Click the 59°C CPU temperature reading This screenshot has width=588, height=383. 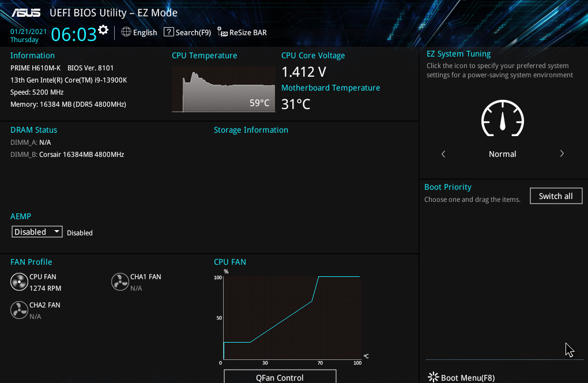[259, 103]
